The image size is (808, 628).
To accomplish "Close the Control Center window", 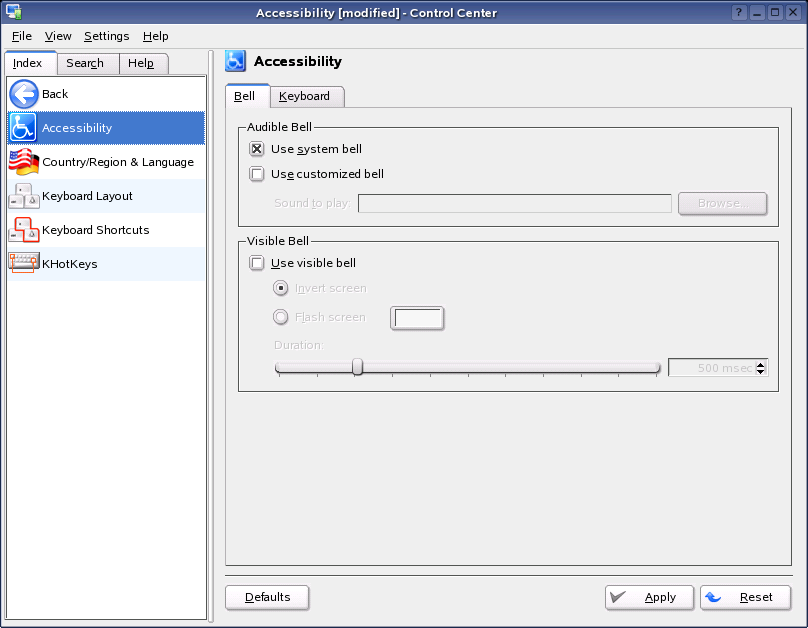I will click(793, 12).
